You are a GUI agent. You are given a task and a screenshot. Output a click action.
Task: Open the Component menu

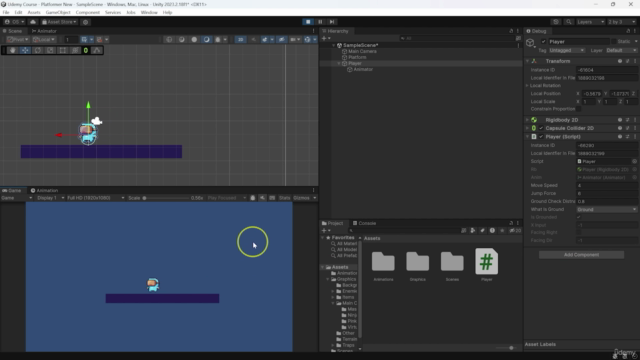coord(87,13)
